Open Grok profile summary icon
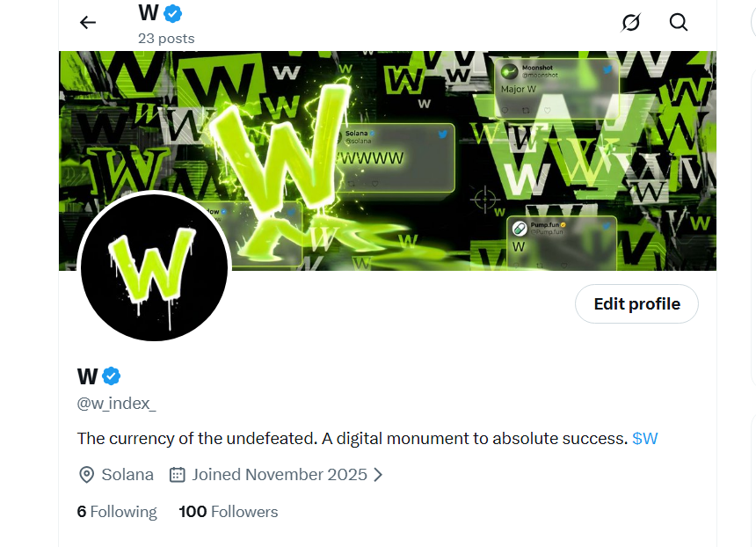Viewport: 756px width, 547px height. (630, 22)
